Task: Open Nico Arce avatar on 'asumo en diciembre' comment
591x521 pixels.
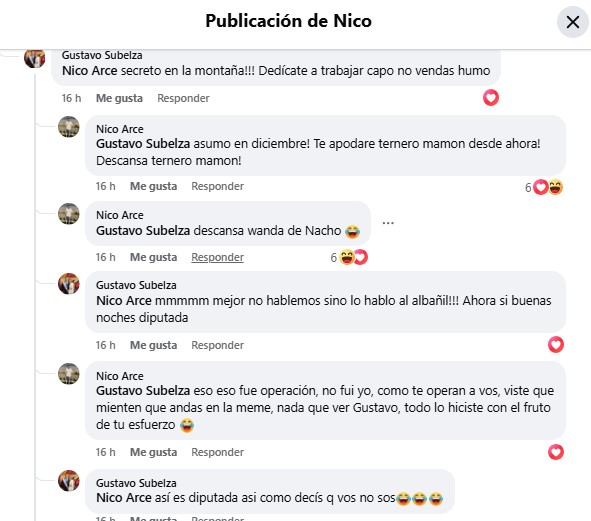Action: point(69,127)
